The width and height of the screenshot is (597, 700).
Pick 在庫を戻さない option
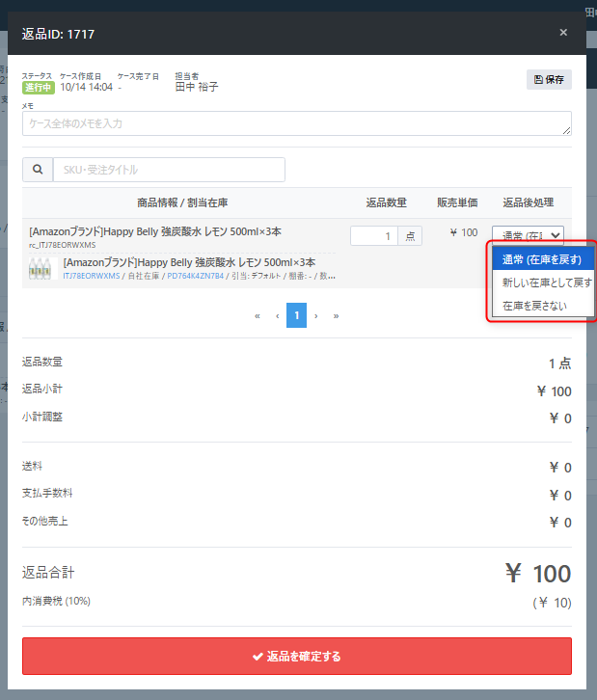pos(543,306)
